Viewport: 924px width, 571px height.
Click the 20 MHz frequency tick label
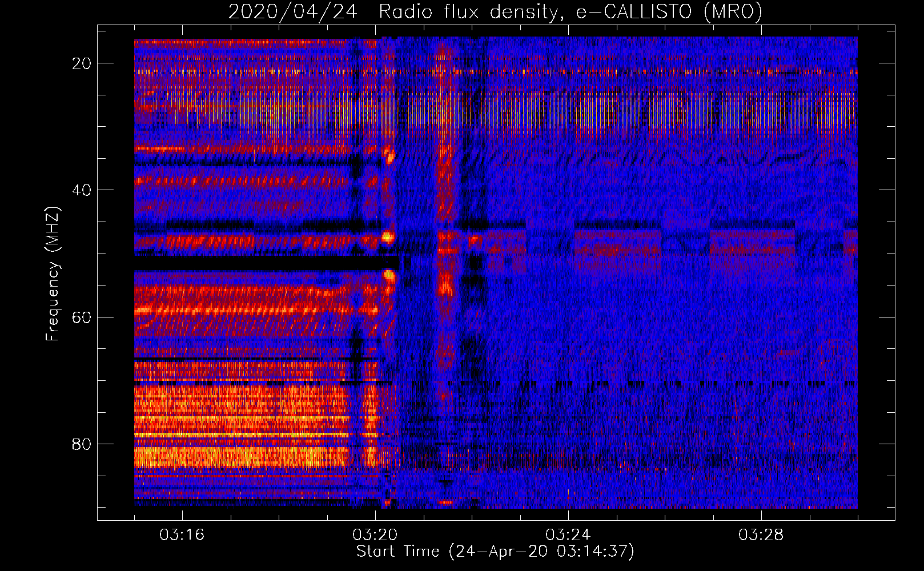click(82, 63)
